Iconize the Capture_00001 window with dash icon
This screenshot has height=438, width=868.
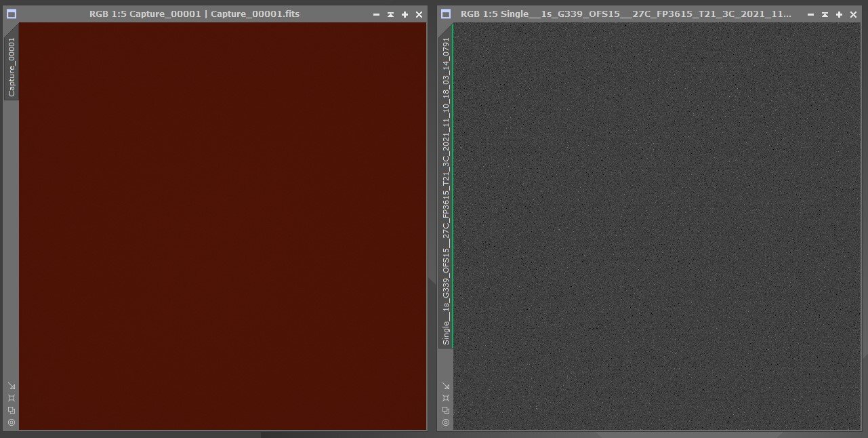[376, 14]
